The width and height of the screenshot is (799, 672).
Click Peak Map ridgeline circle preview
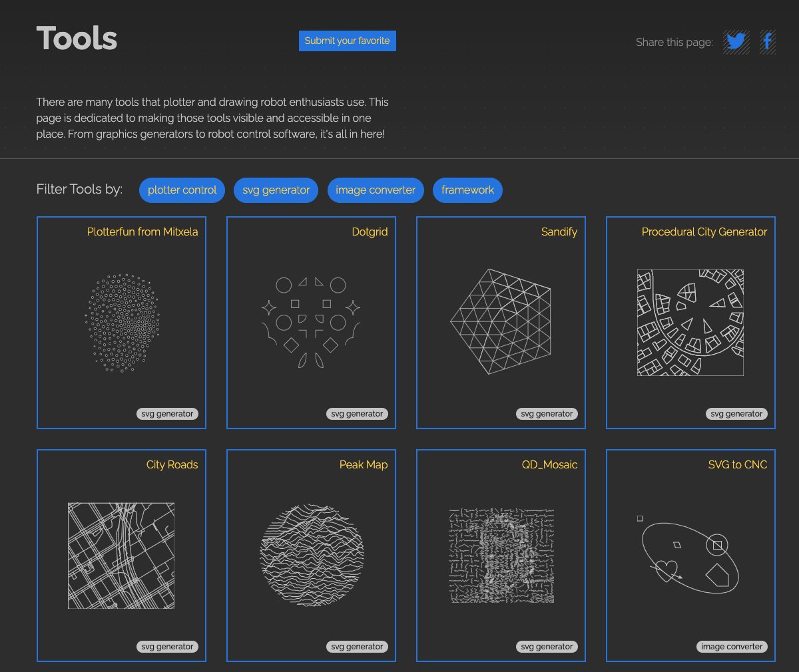coord(312,556)
